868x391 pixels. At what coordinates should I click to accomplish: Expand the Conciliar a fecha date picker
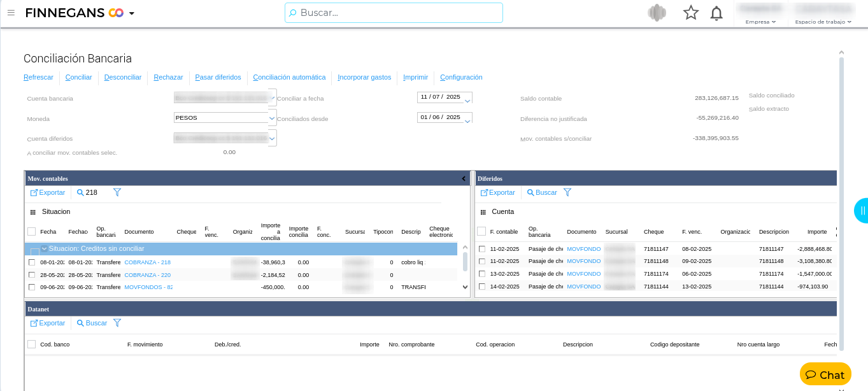467,101
